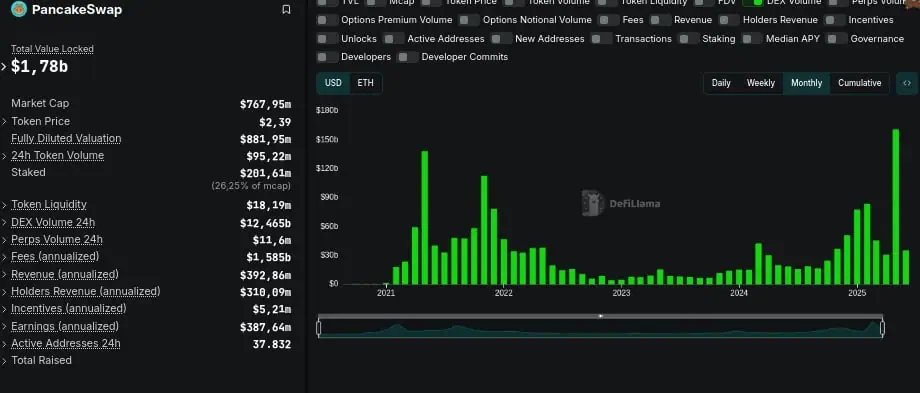Click the 2023 x-axis label
Viewport: 920px width, 393px height.
(621, 293)
